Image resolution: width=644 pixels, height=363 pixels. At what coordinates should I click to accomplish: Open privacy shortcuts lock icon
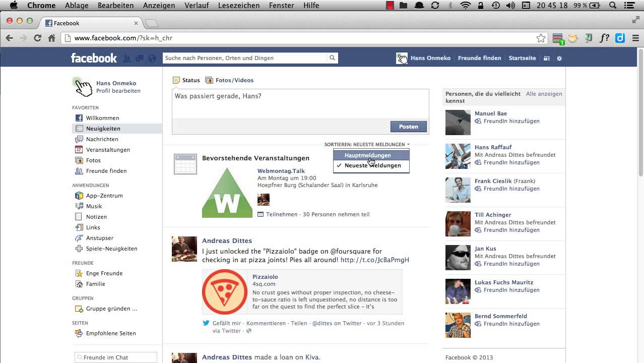(547, 58)
